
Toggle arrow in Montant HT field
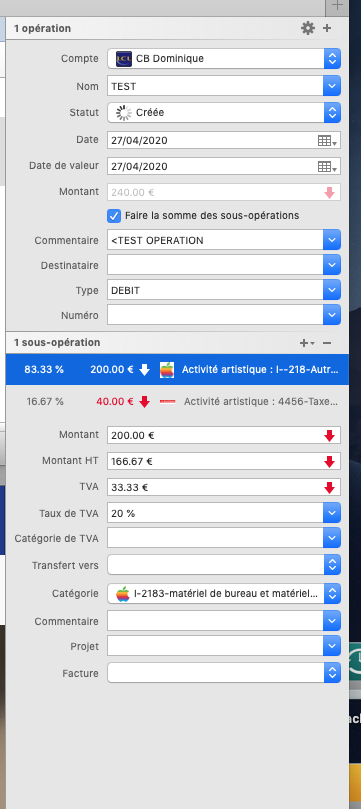click(330, 462)
